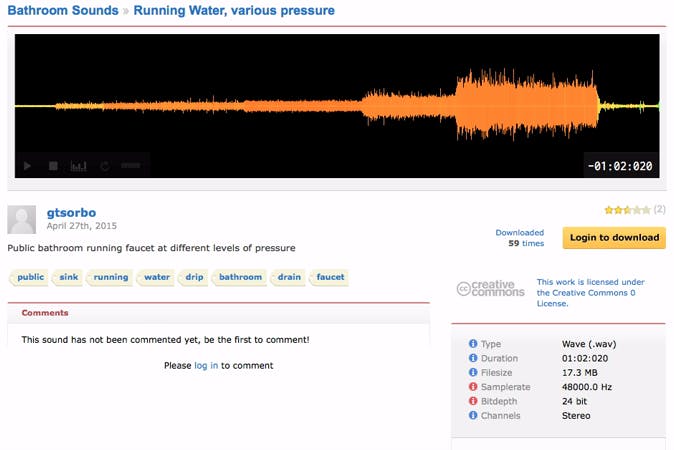Click log in to comment
This screenshot has height=450, width=674.
pyautogui.click(x=206, y=366)
